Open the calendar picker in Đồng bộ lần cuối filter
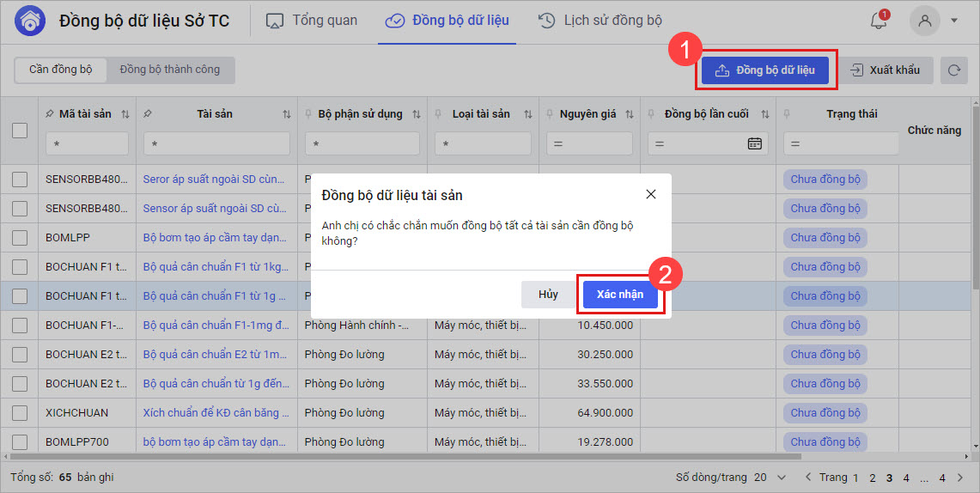 coord(755,143)
